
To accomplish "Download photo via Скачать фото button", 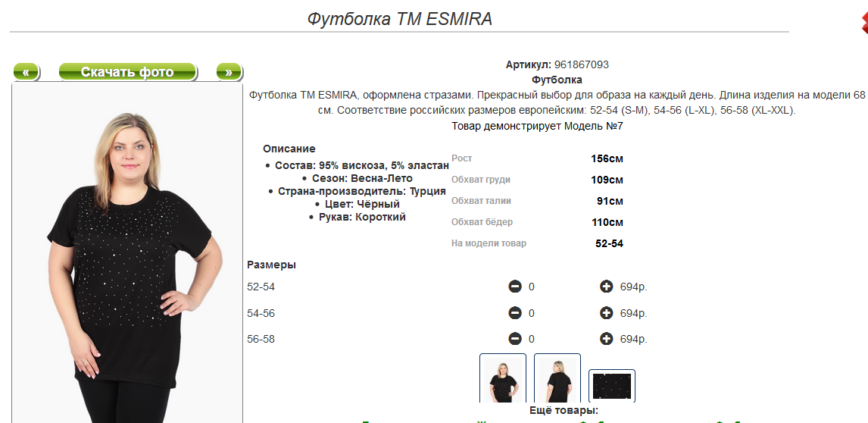I will (127, 71).
